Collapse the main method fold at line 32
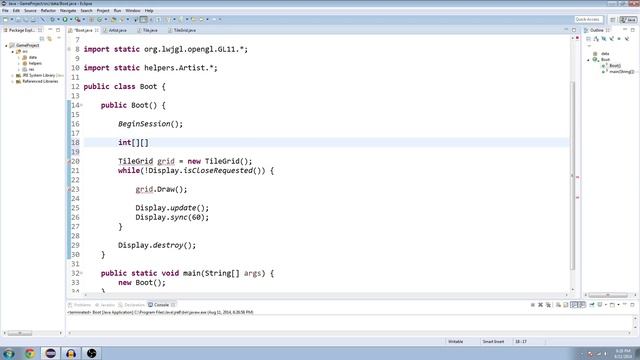Viewport: 640px width, 360px height. [81, 273]
